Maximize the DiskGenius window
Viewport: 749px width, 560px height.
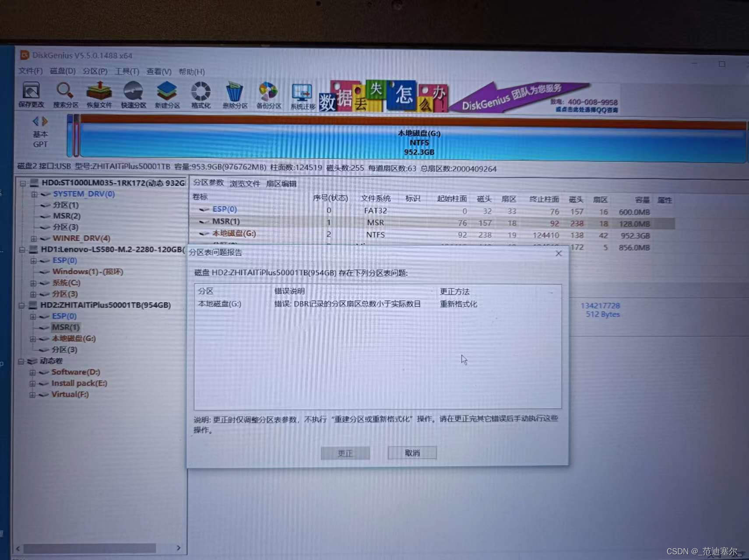722,64
